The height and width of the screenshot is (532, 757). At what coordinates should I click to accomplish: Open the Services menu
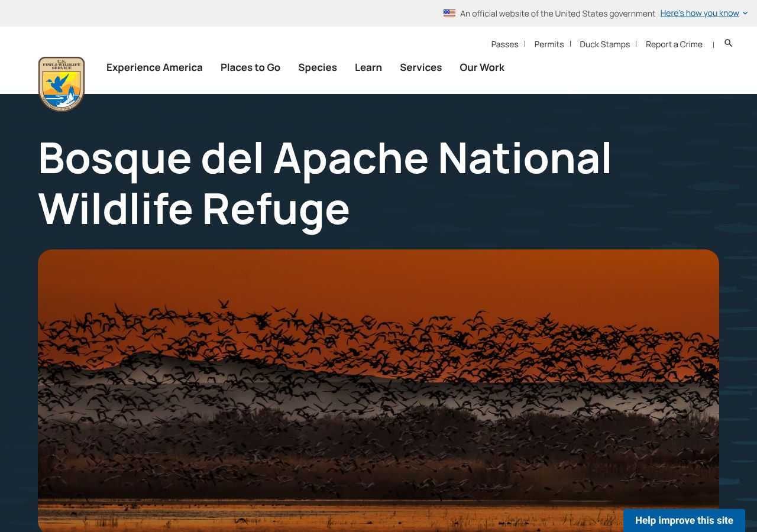pyautogui.click(x=420, y=67)
